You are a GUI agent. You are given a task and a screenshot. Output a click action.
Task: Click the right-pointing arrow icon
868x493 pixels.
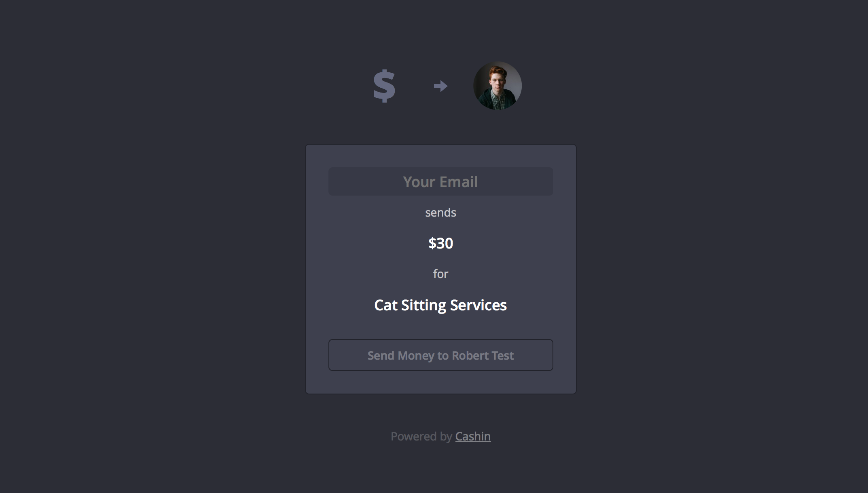coord(440,86)
